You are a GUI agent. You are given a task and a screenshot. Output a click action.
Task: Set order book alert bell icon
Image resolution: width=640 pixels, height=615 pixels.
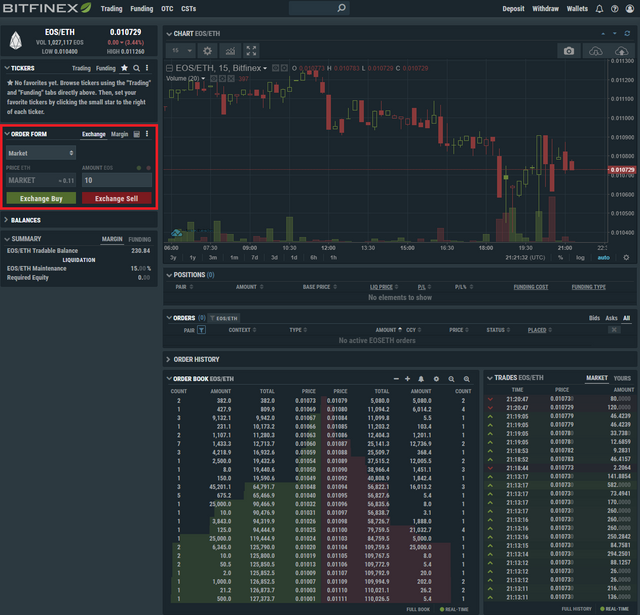421,379
